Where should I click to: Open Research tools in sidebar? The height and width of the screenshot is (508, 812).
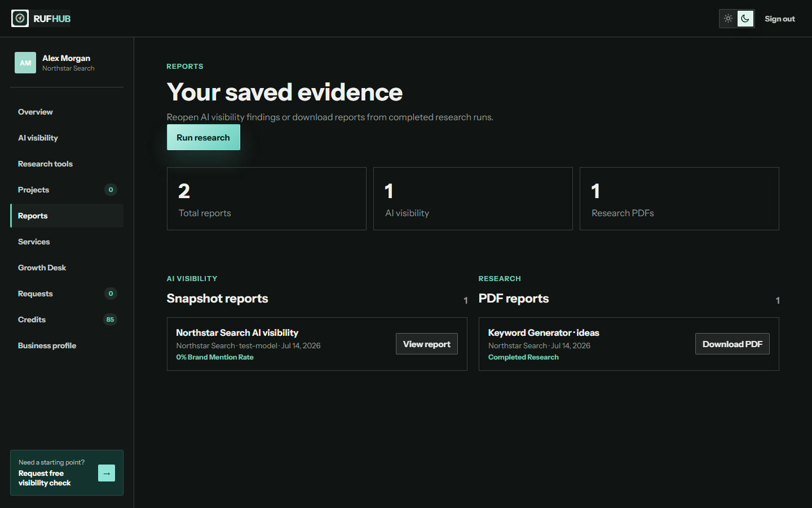(67, 164)
